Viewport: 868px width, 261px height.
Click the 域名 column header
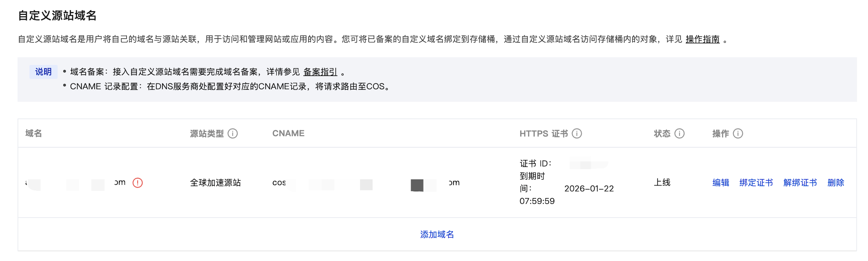pyautogui.click(x=34, y=134)
